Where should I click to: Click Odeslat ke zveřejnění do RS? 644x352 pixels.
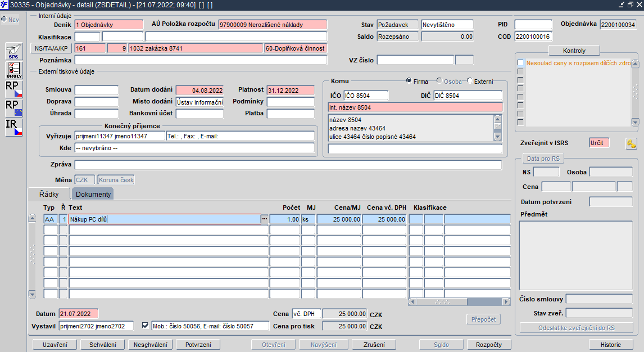coord(577,328)
